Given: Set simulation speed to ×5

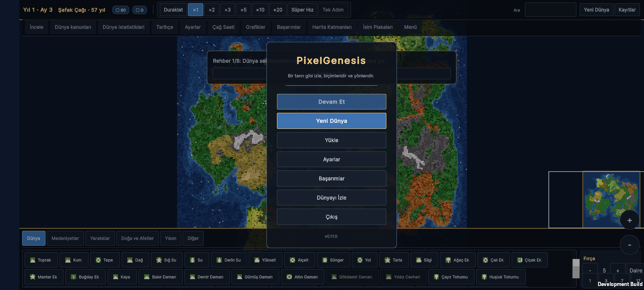Looking at the screenshot, I should point(244,10).
